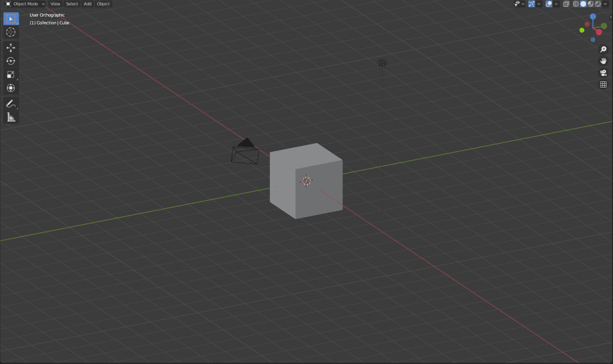Toggle the Show Gizmos display
The width and height of the screenshot is (613, 364).
point(532,4)
